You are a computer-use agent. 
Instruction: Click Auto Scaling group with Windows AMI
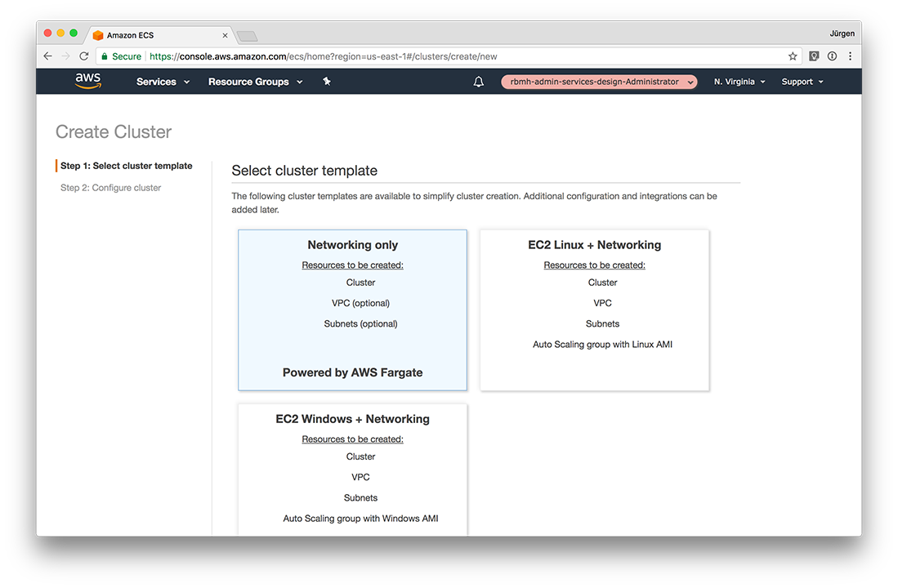(361, 519)
